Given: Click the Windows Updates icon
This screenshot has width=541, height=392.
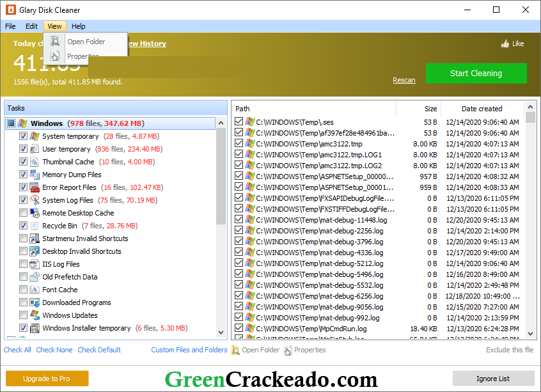Looking at the screenshot, I should pos(34,315).
